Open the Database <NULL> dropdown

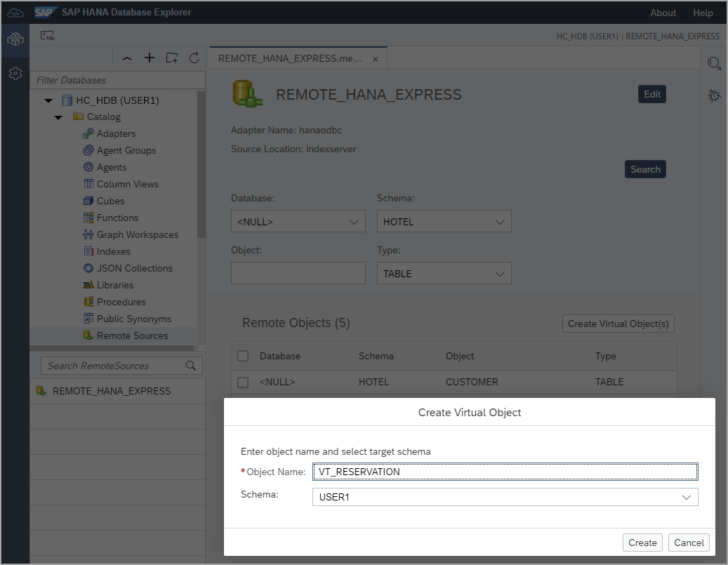pos(298,222)
